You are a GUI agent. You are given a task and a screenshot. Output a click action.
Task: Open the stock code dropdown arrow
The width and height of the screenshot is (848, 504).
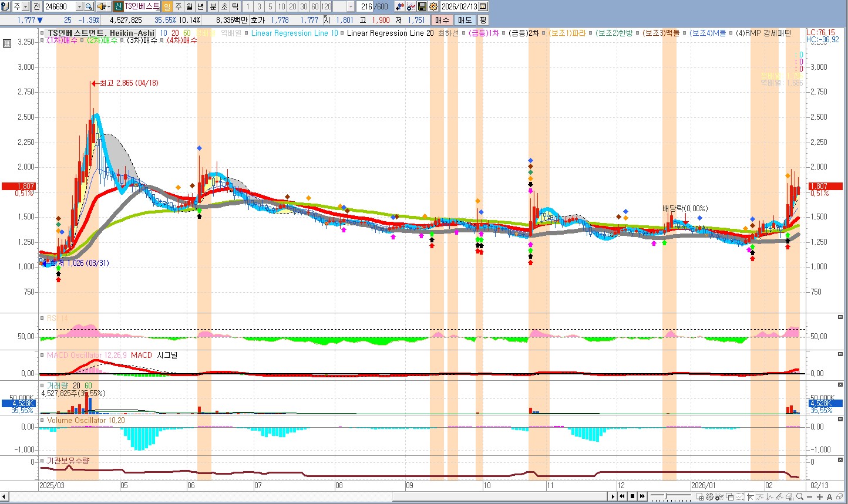point(79,6)
